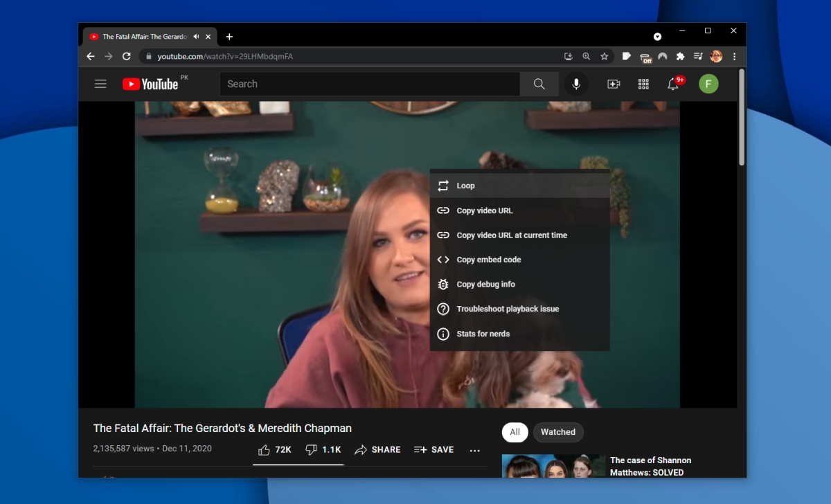Screen dimensions: 831x504
Task: Select the Watched filter chip
Action: tap(558, 432)
